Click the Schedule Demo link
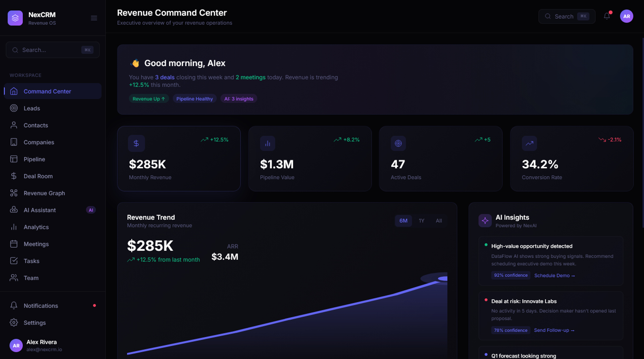The image size is (644, 359). (554, 275)
